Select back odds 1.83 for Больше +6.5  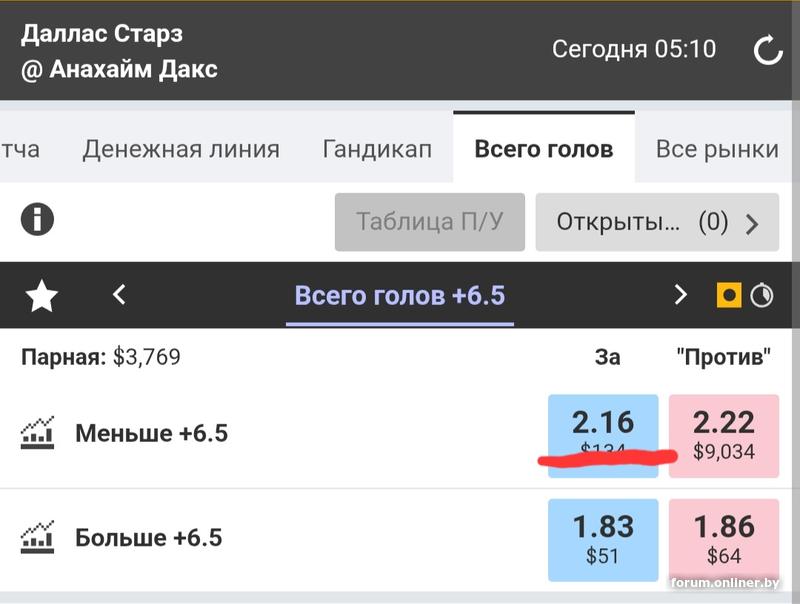(x=603, y=540)
